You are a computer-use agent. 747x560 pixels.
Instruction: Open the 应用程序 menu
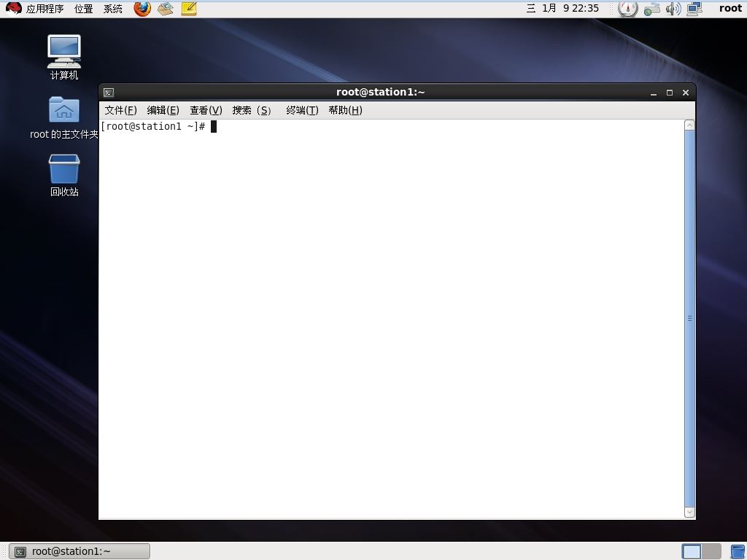[x=44, y=9]
